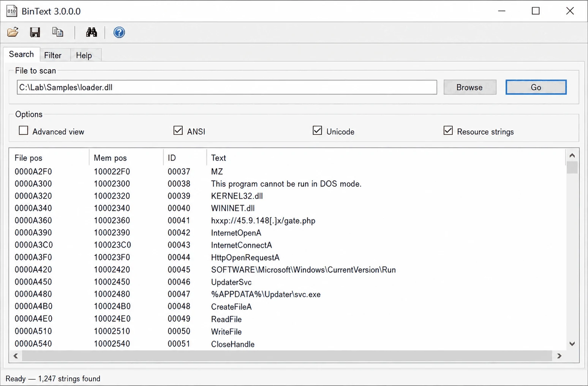Click file position 0000A360 cell
588x386 pixels.
click(x=33, y=221)
